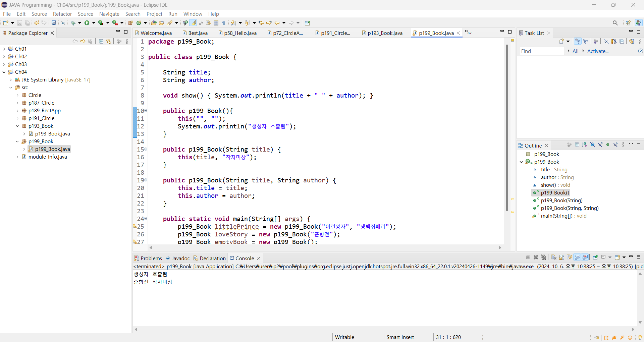This screenshot has height=342, width=644.
Task: Toggle Block Selection Mode in toolbar
Action: point(216,23)
